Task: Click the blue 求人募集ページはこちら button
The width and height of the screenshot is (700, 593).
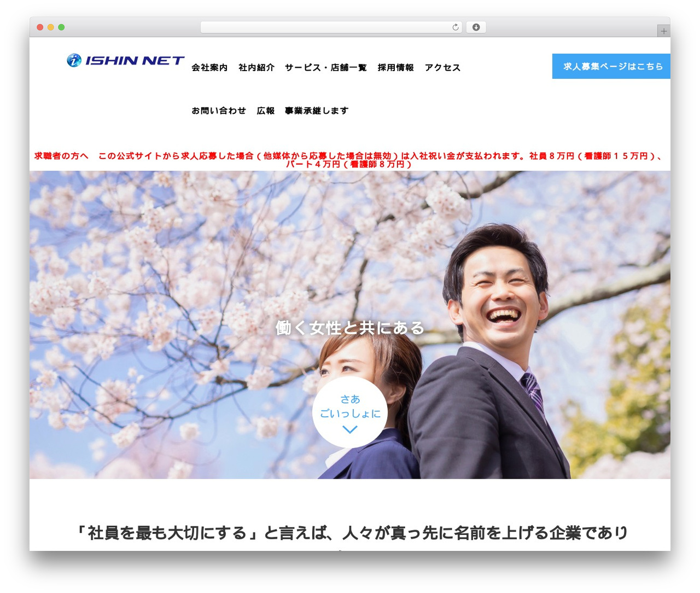Action: click(611, 66)
